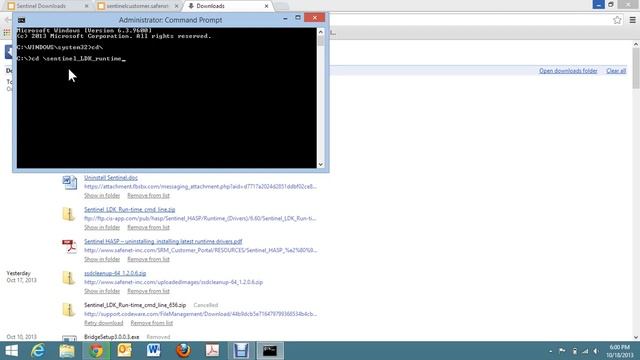
Task: Launch Firefox from the taskbar
Action: [x=183, y=351]
